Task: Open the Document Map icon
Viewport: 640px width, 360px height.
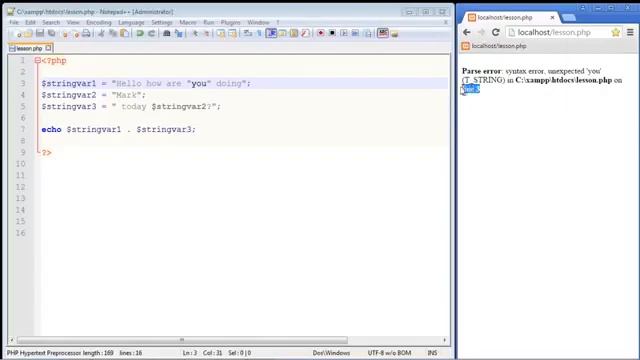Action: click(x=293, y=33)
